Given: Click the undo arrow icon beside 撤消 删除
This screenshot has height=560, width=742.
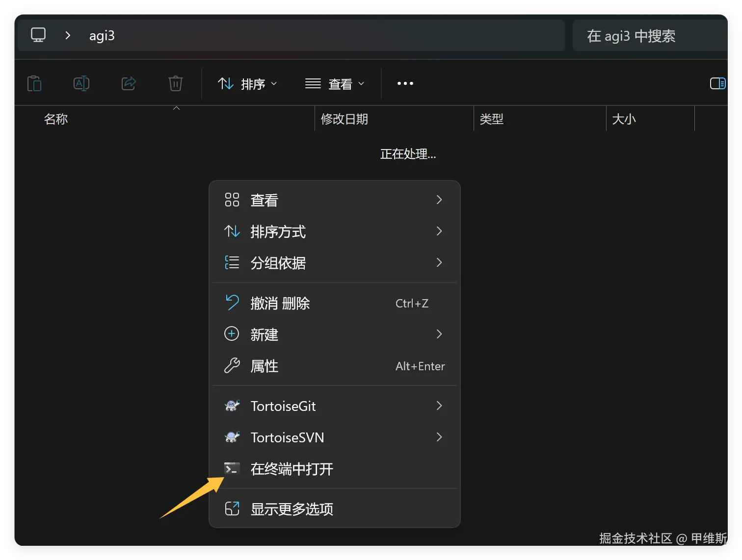Looking at the screenshot, I should (232, 303).
